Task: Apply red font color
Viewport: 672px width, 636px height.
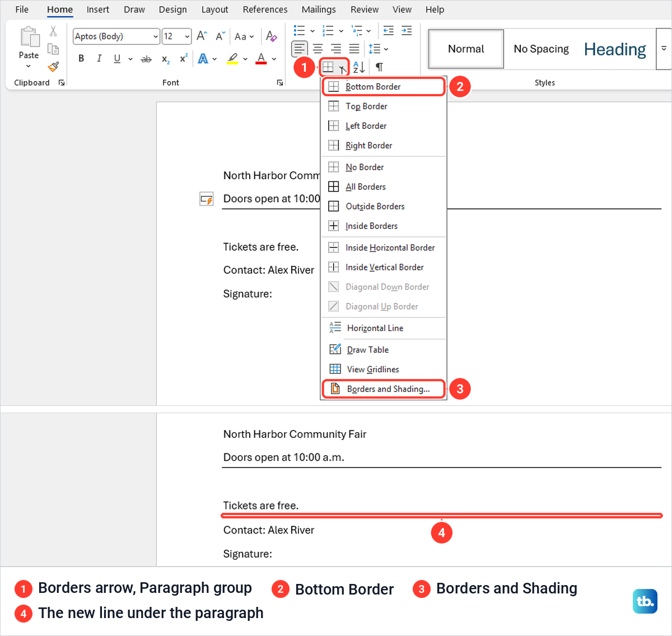Action: point(261,58)
